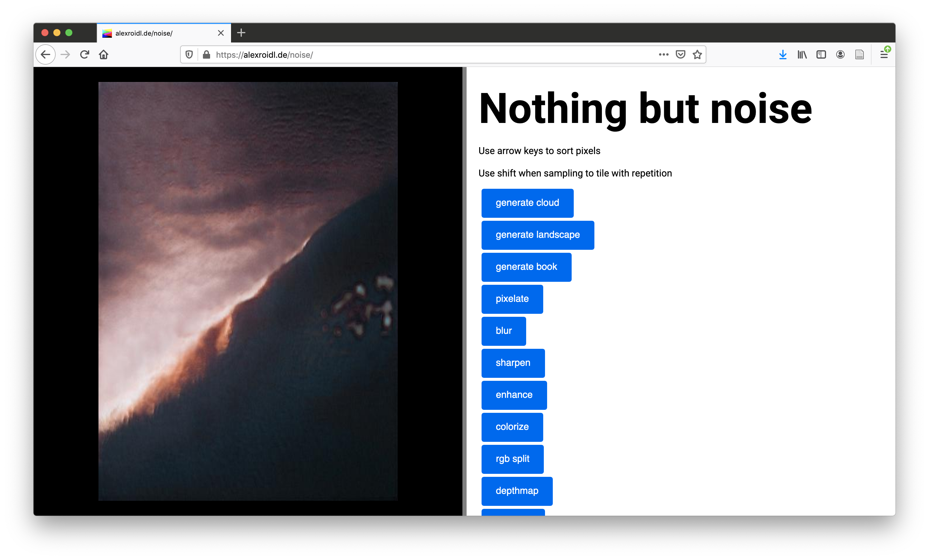Click 'Use arrow keys to sort pixels' text
Viewport: 929px width, 560px height.
tap(539, 151)
